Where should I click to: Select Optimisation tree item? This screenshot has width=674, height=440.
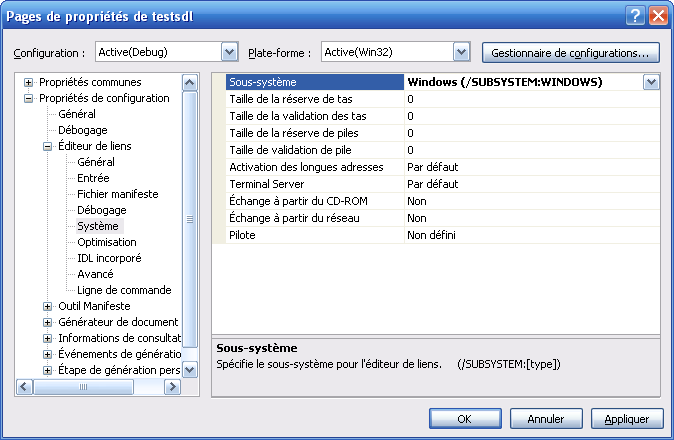[x=107, y=242]
